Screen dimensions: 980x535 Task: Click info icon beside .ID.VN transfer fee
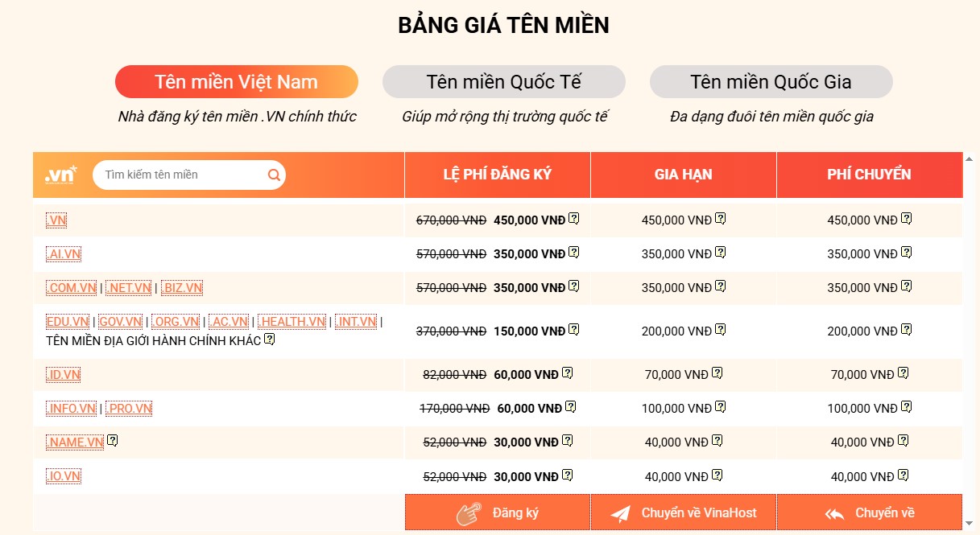pos(903,373)
